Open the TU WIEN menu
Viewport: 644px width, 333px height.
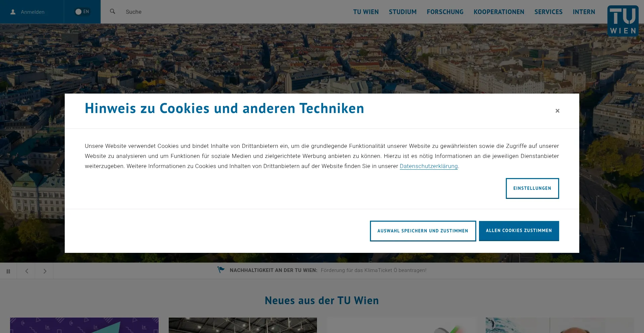click(366, 12)
